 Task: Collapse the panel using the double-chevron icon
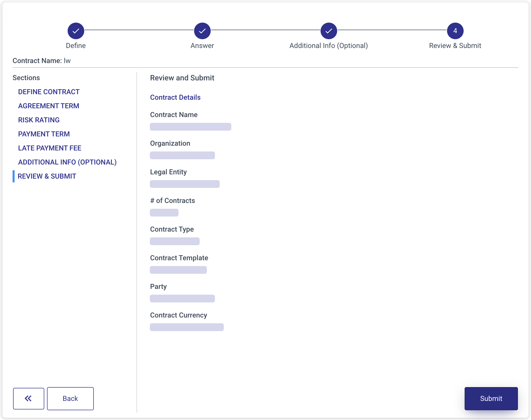pyautogui.click(x=28, y=398)
